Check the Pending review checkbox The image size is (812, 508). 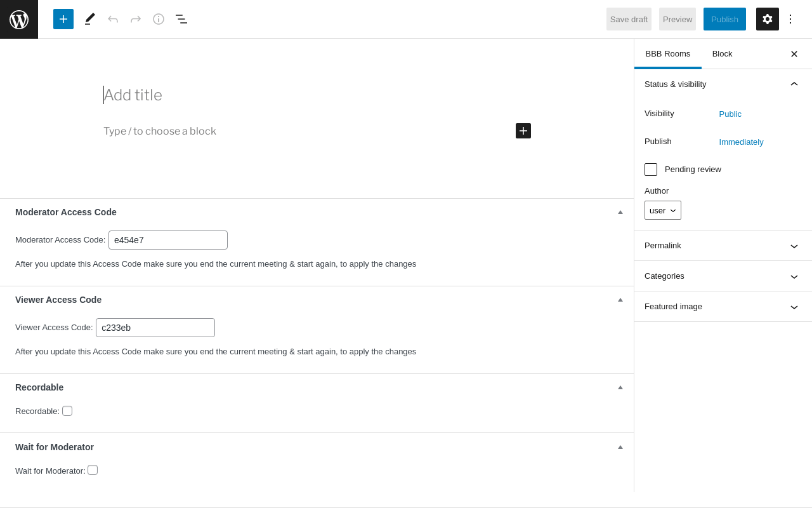tap(651, 170)
